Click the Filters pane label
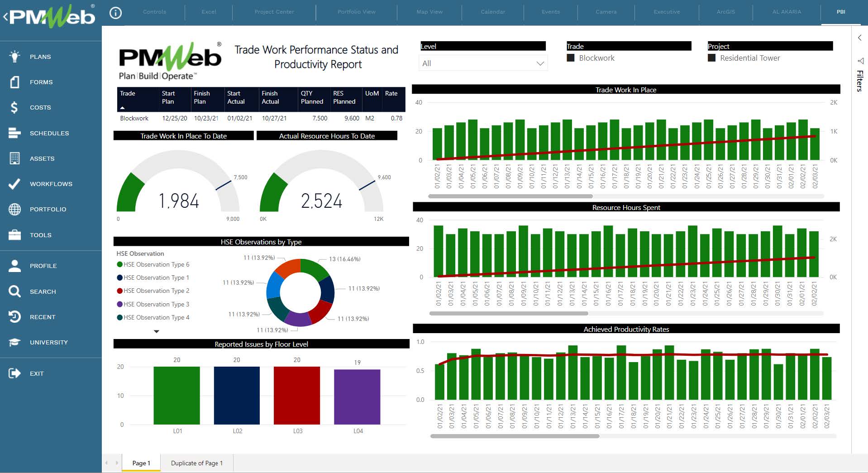Screen dimensions: 868x473 coord(860,81)
